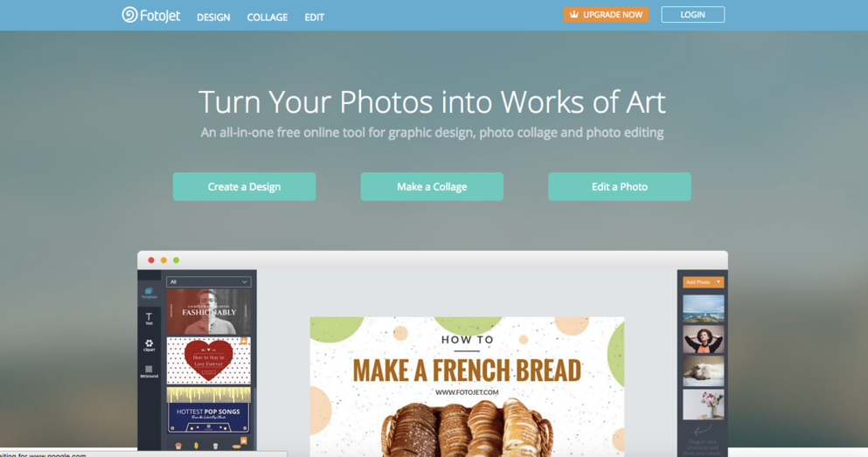Select the Text tool icon
The height and width of the screenshot is (457, 868).
point(149,319)
